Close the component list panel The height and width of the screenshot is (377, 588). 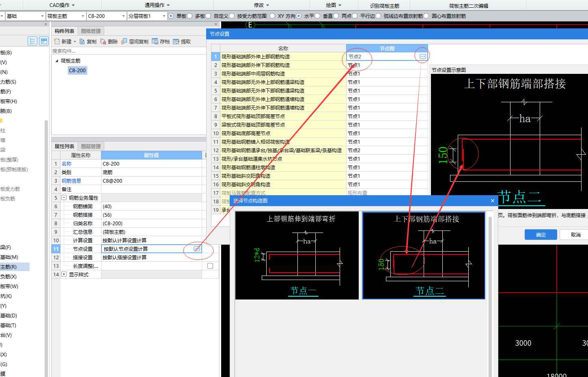[x=216, y=24]
